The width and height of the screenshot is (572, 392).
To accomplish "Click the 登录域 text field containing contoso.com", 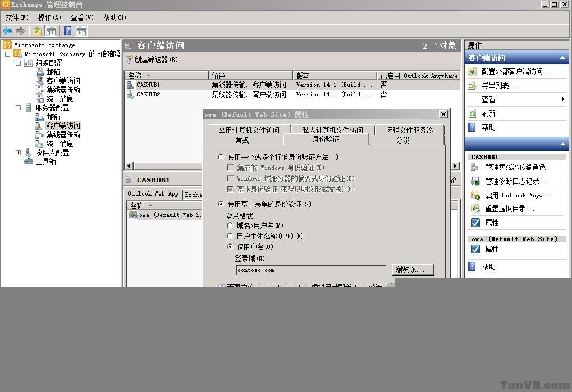I will [x=311, y=270].
